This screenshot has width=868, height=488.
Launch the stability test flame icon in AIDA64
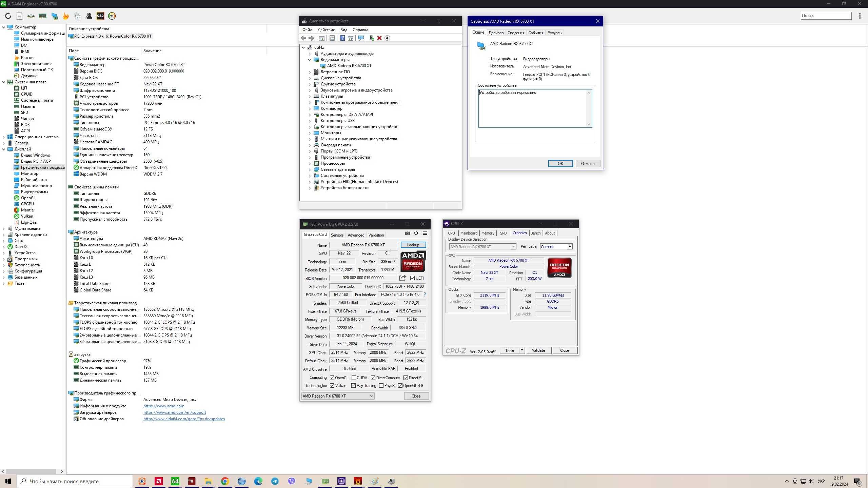point(66,16)
